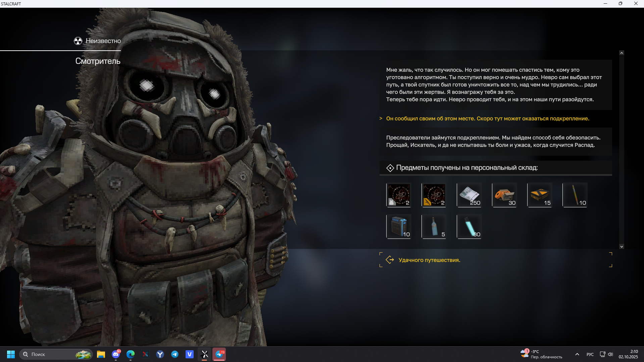Open Discord from the taskbar
644x362 pixels.
click(116, 354)
